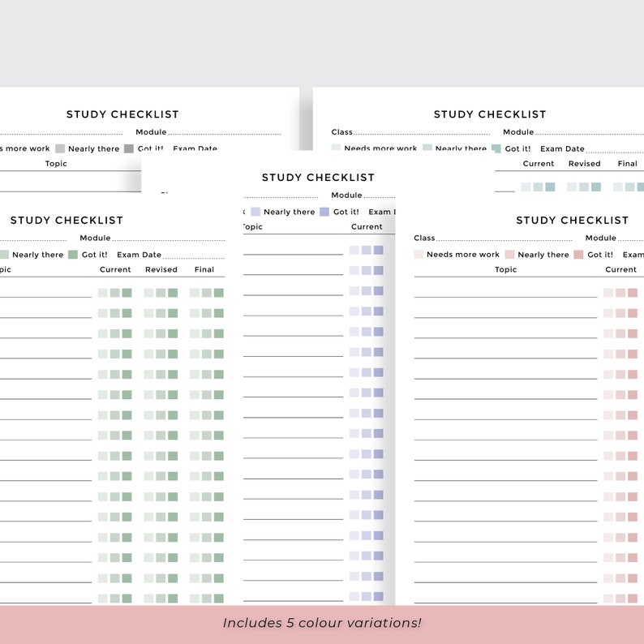Screen dimensions: 644x644
Task: Click the 'Current' column heading on the green page
Action: 115,269
